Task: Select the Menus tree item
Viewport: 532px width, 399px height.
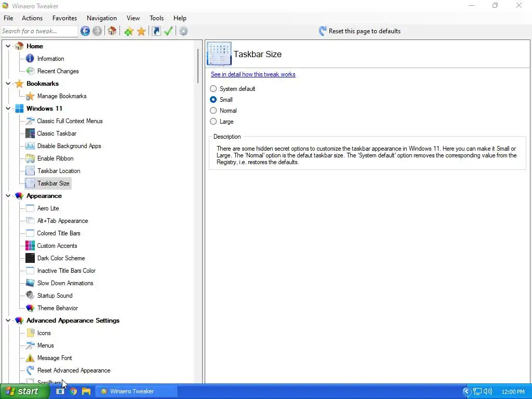Action: click(x=46, y=345)
